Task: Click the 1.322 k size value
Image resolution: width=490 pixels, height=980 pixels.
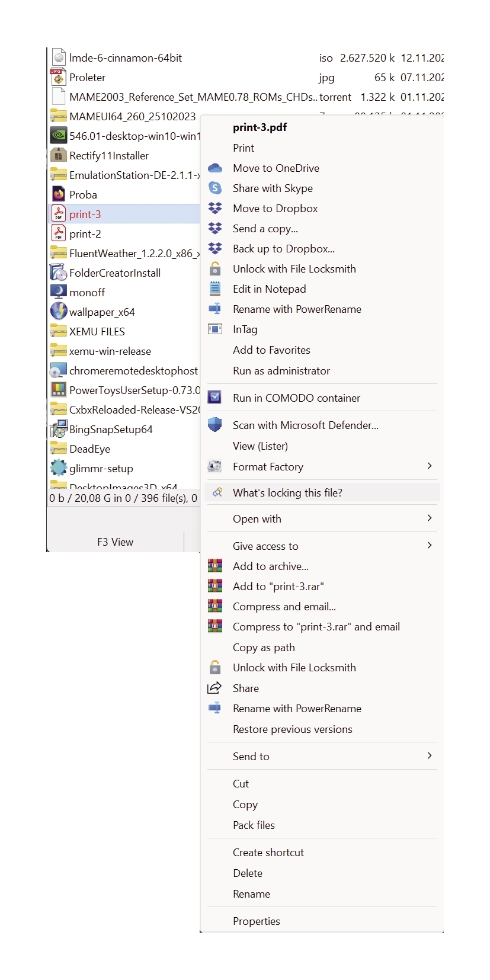Action: tap(377, 97)
